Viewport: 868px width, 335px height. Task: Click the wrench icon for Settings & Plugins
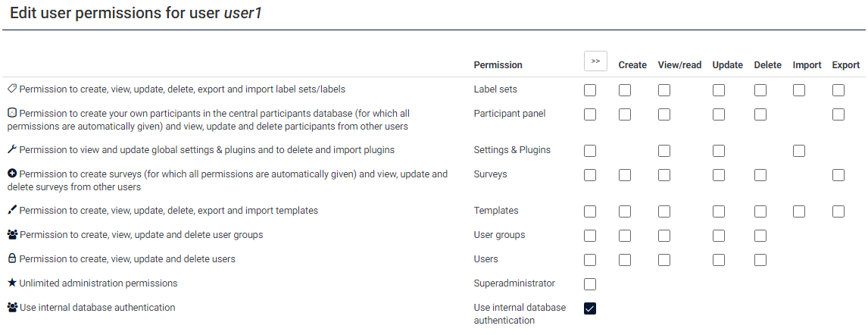pyautogui.click(x=11, y=150)
